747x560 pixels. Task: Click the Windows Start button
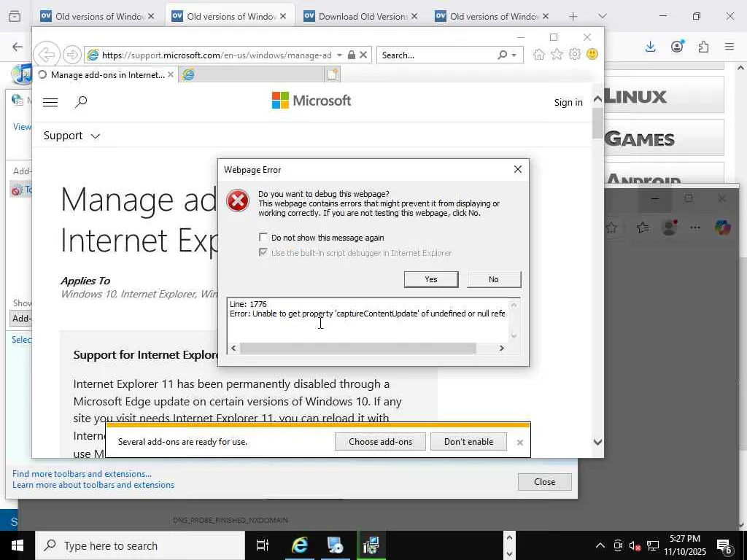[x=18, y=545]
